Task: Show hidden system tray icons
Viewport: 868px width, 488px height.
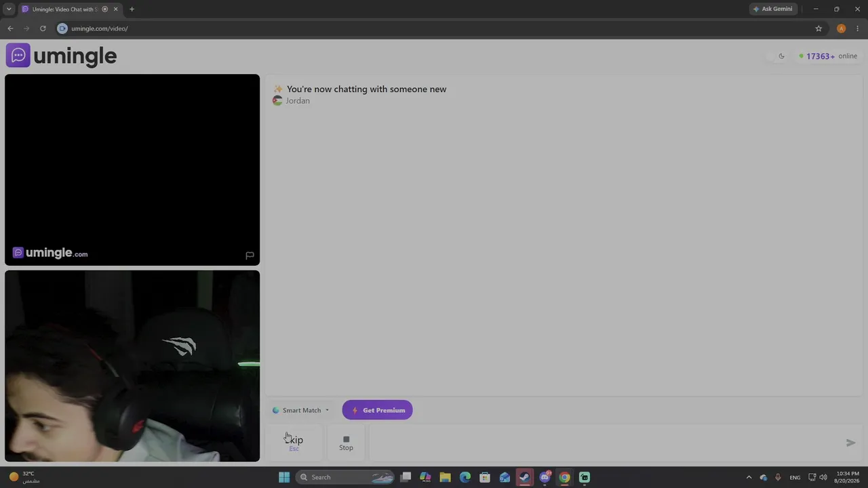Action: point(749,477)
